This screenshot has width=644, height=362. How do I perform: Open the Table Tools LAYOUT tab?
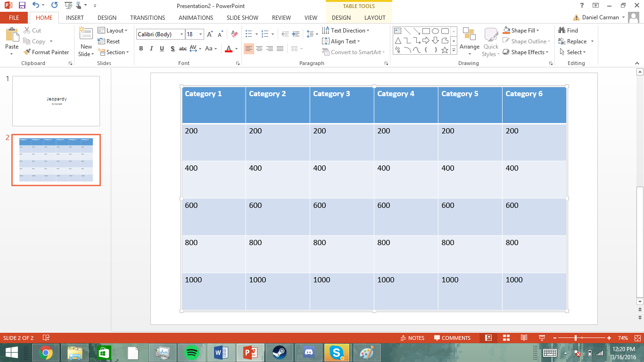pos(375,18)
